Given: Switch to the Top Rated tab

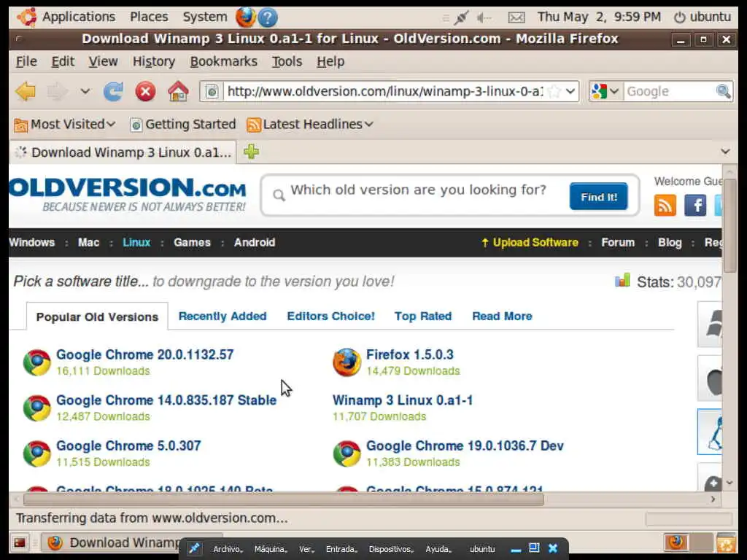Looking at the screenshot, I should pyautogui.click(x=423, y=316).
